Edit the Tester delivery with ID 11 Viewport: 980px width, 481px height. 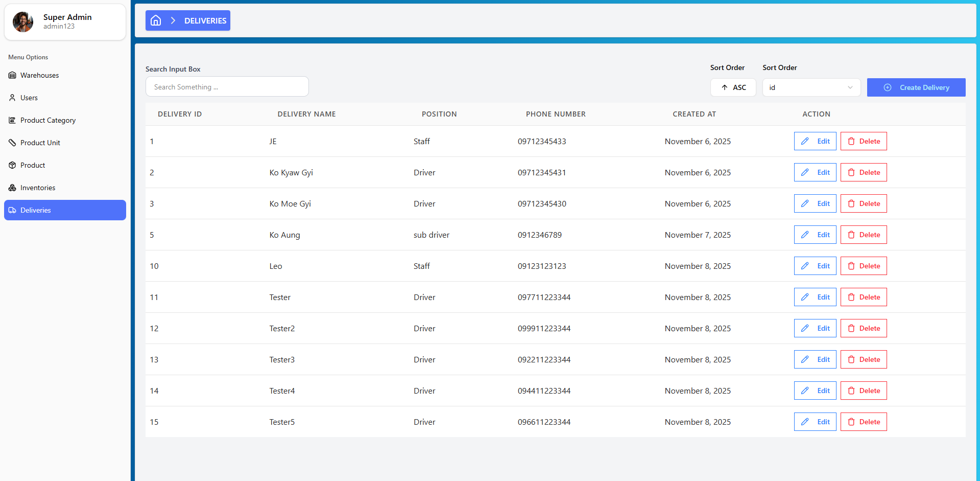815,297
